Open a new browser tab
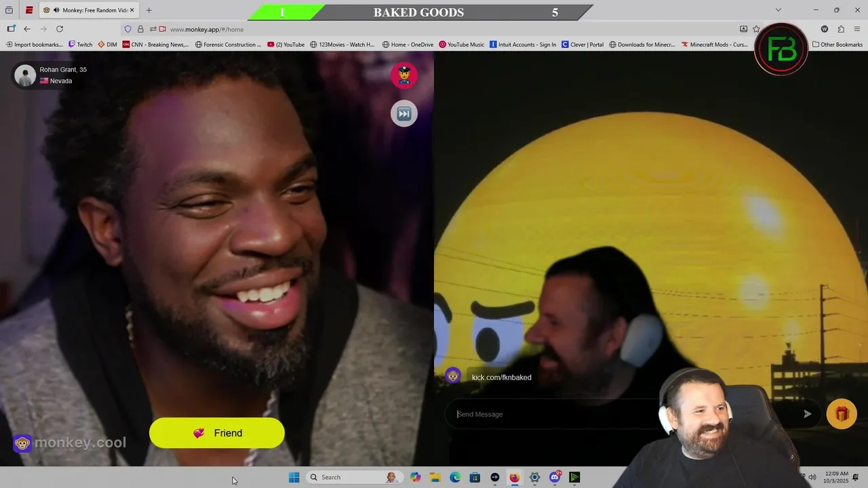This screenshot has height=488, width=868. [x=149, y=10]
